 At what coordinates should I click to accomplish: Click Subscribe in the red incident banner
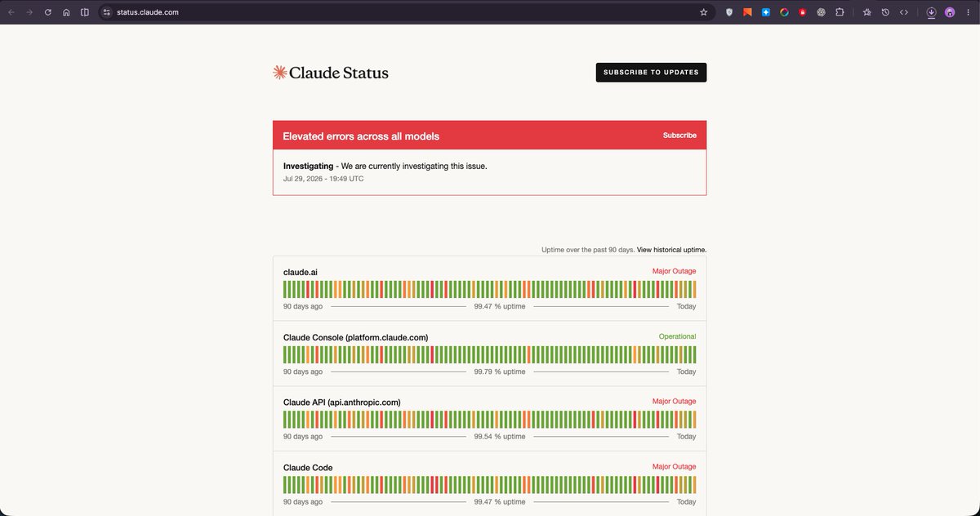tap(679, 136)
